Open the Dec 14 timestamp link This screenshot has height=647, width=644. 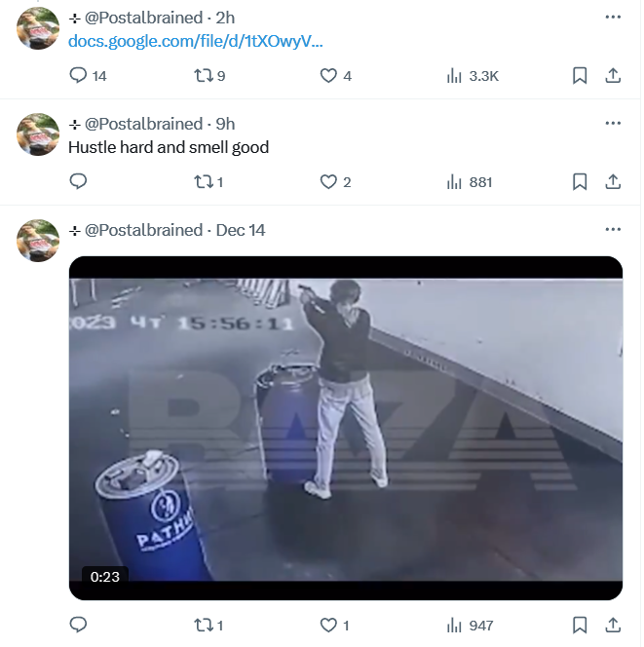[x=241, y=230]
